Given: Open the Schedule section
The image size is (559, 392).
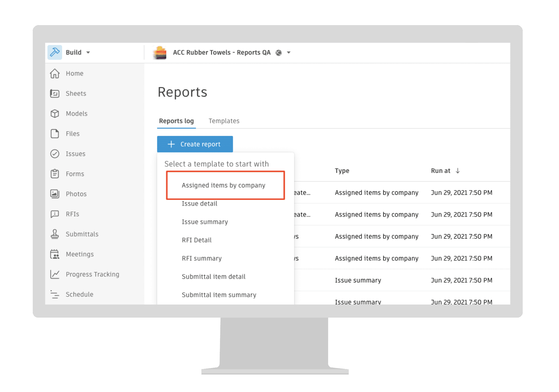Looking at the screenshot, I should click(x=79, y=294).
